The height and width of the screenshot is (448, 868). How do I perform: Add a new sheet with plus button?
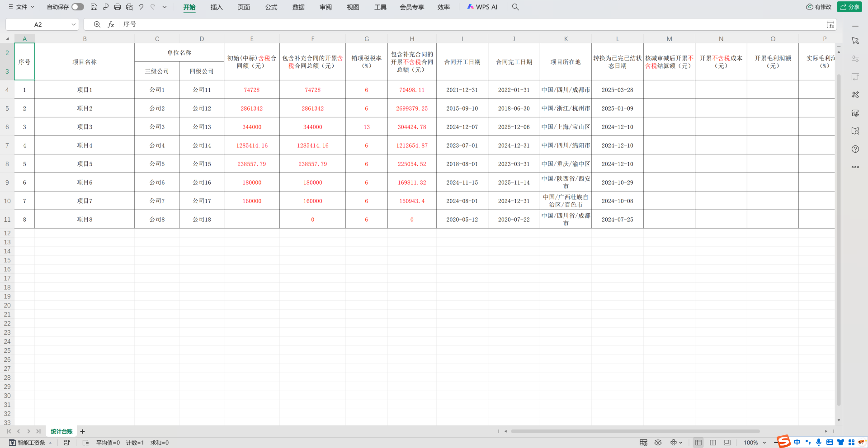[82, 431]
